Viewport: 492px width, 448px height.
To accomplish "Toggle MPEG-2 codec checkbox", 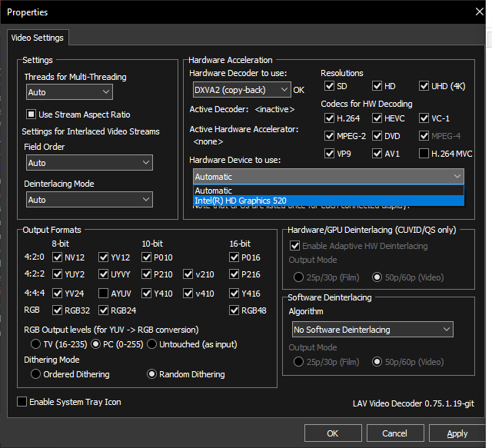I will coord(329,136).
